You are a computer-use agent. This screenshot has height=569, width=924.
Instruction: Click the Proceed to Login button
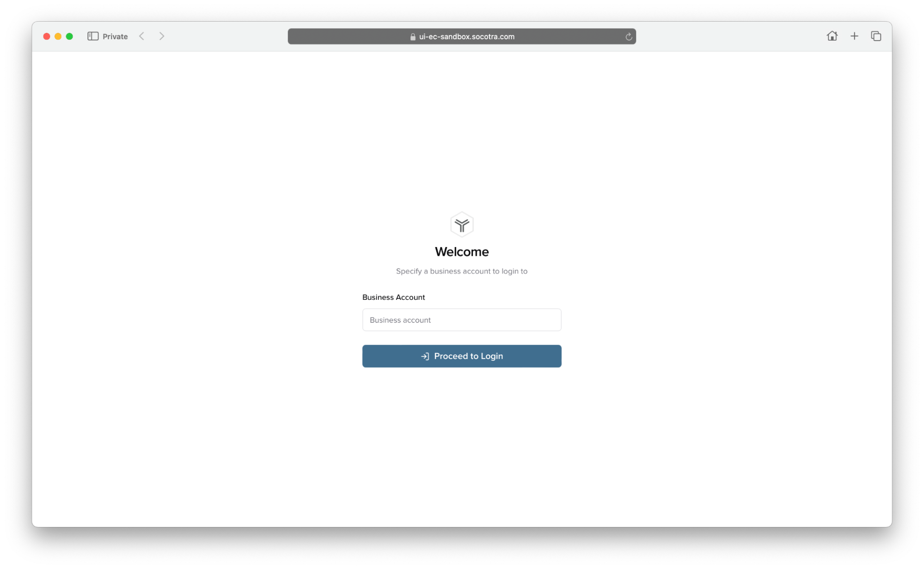coord(462,356)
